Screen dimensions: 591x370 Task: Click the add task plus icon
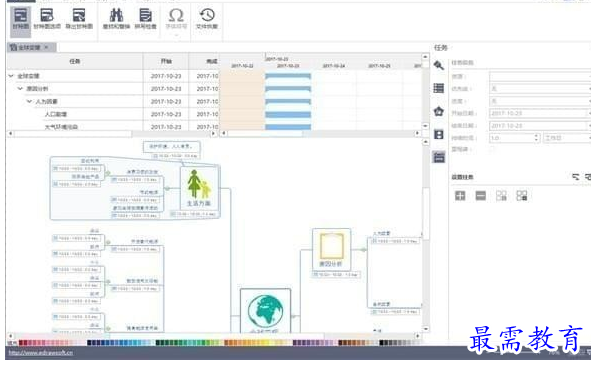460,196
